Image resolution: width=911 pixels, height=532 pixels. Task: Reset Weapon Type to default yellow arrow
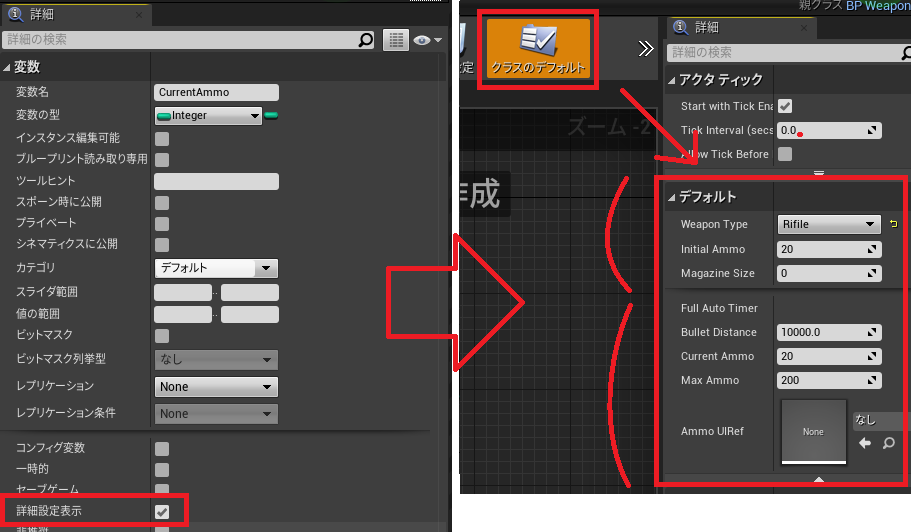[893, 224]
